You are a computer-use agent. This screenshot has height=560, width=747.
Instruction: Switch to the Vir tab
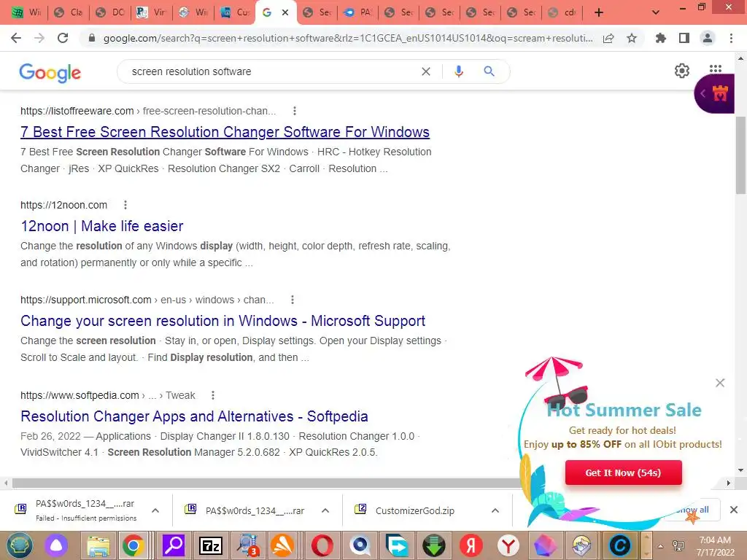tap(152, 12)
